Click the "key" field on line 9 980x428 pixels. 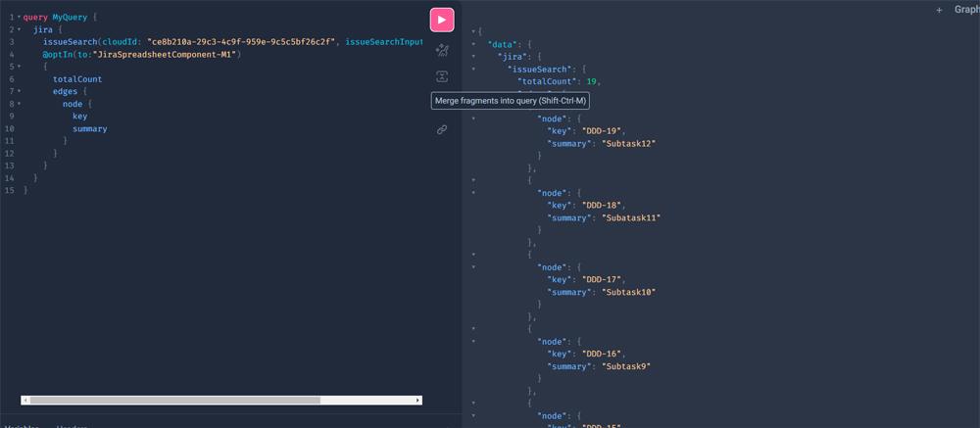coord(80,117)
